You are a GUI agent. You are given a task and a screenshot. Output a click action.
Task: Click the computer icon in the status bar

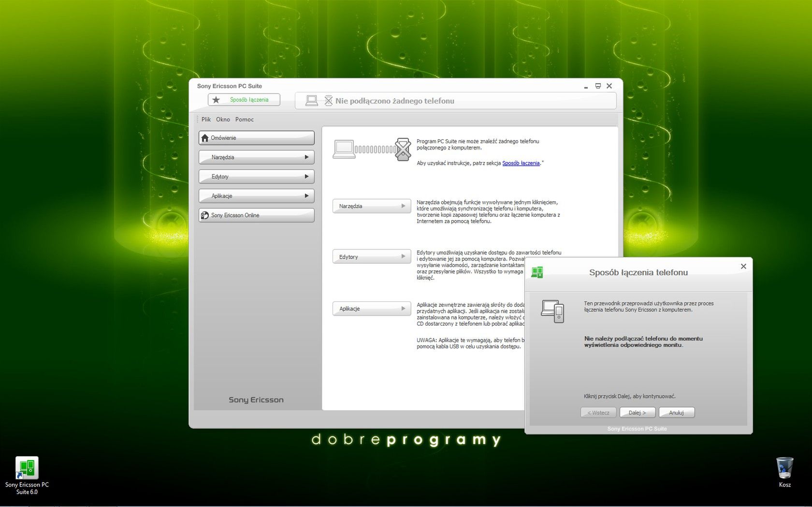(312, 101)
